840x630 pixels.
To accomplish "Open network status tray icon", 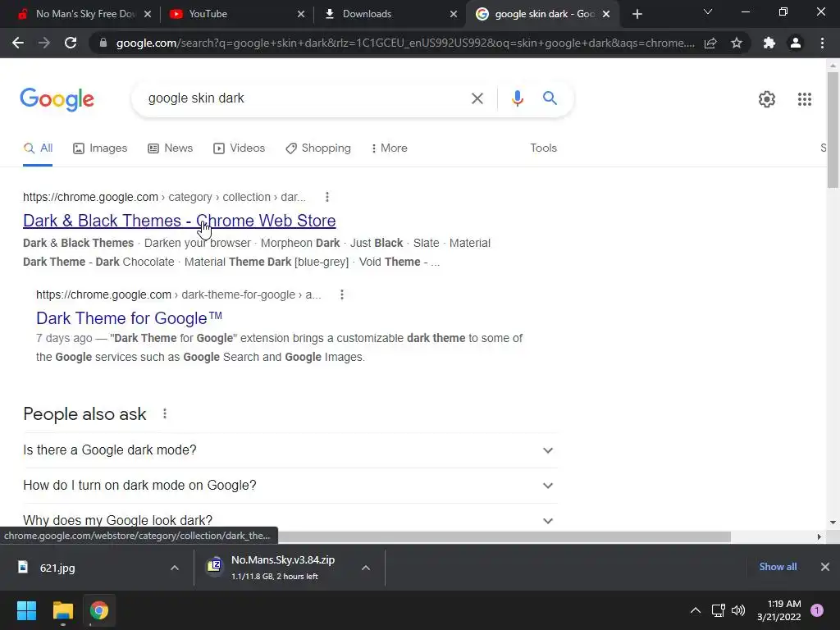I will pyautogui.click(x=718, y=610).
